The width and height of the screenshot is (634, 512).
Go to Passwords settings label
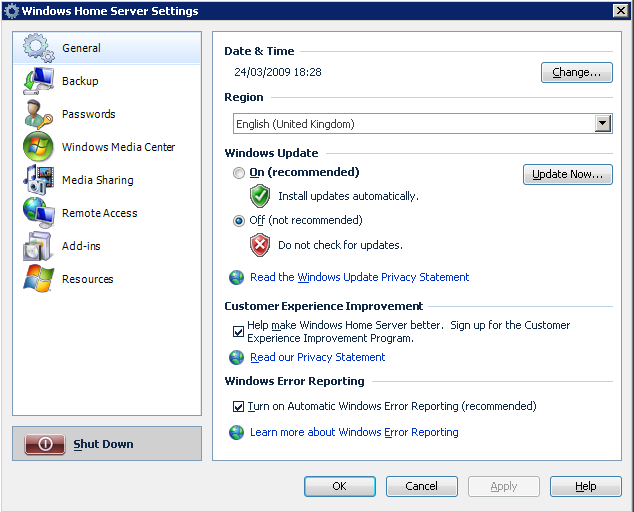(89, 114)
